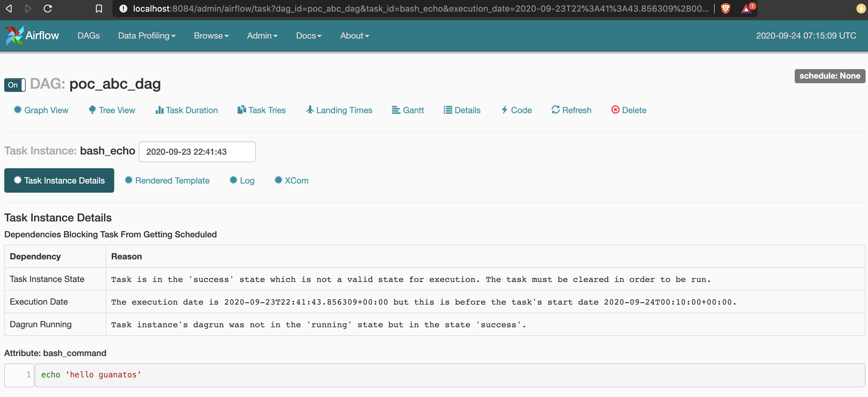This screenshot has width=868, height=397.
Task: Reload page with browser refresh icon
Action: (48, 9)
